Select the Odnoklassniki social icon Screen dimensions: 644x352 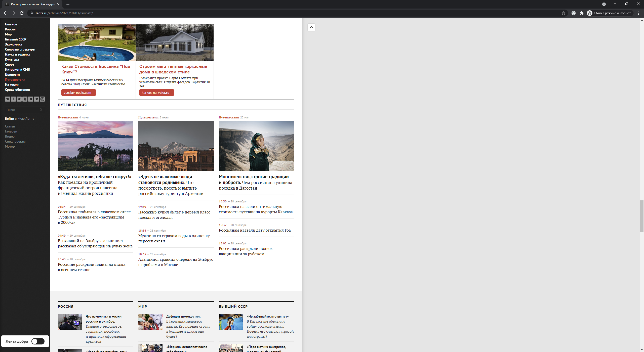tap(25, 99)
